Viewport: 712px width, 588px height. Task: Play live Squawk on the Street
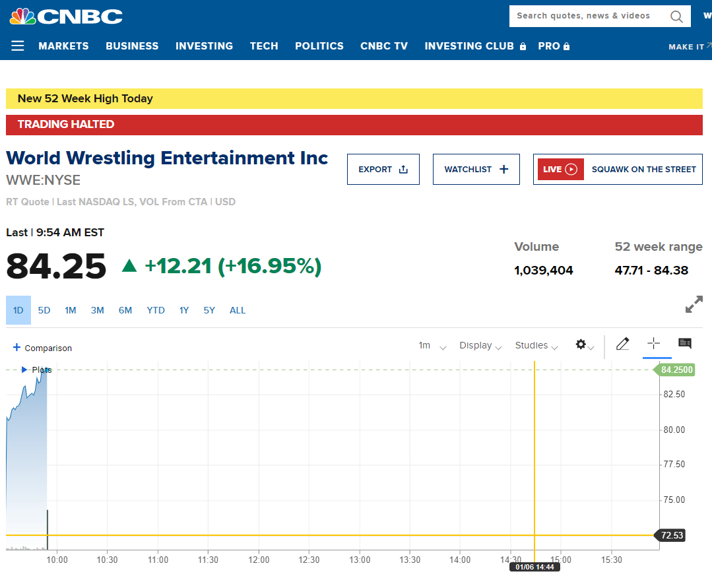tap(618, 170)
